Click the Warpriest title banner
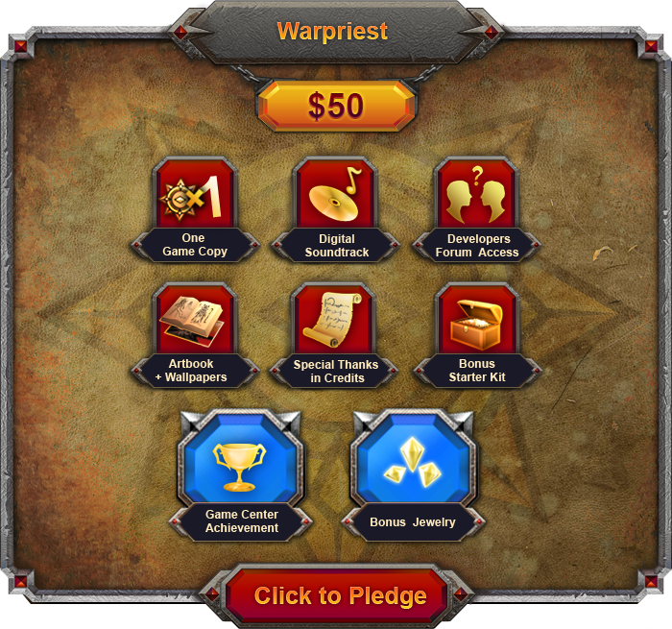 [333, 32]
